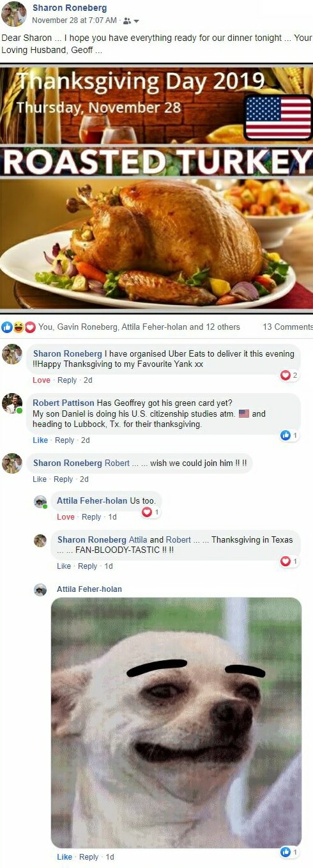Expand the post audience dropdown arrow
Screen dimensions: 313x868
(137, 20)
